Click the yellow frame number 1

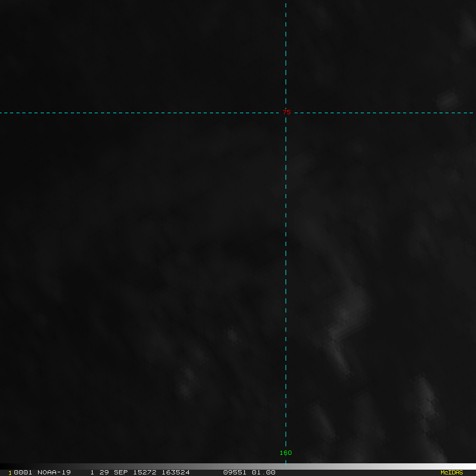[x=10, y=473]
